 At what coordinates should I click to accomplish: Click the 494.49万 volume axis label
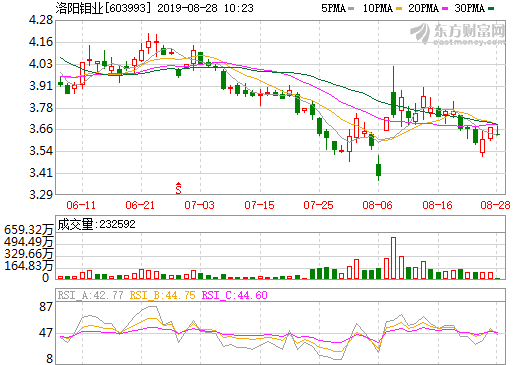[x=28, y=242]
